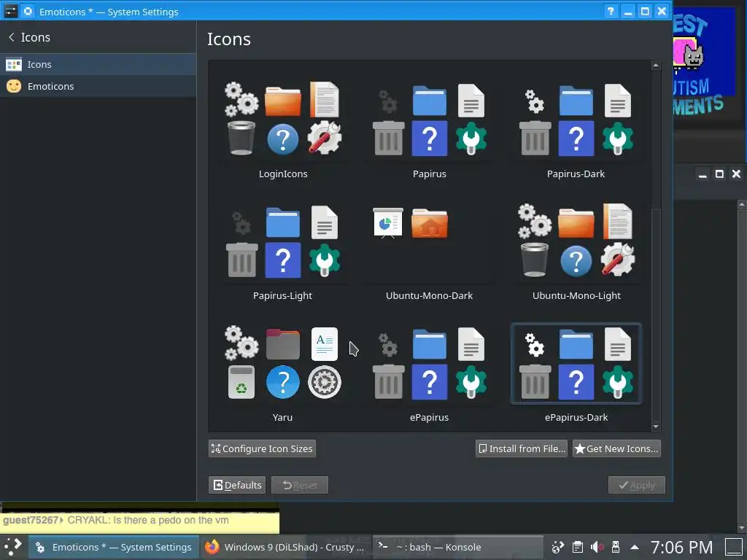Expand hidden system tray icons arrow
The image size is (747, 560).
[635, 547]
